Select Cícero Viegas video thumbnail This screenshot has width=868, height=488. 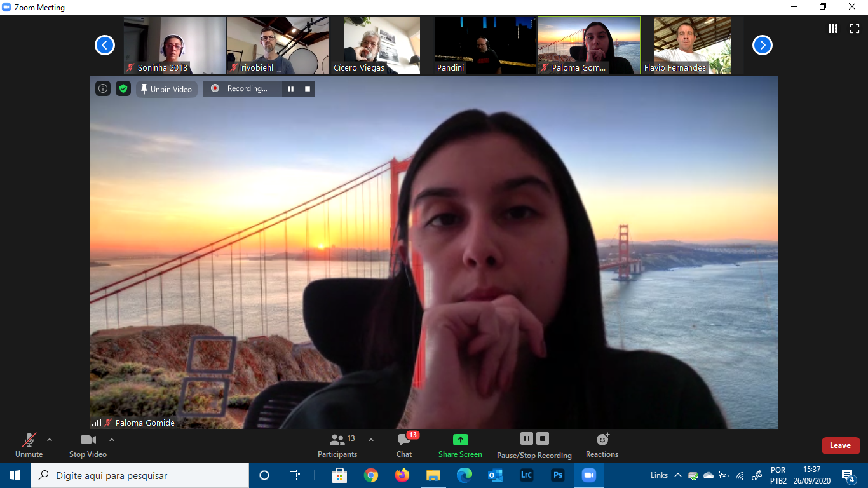[x=382, y=45]
